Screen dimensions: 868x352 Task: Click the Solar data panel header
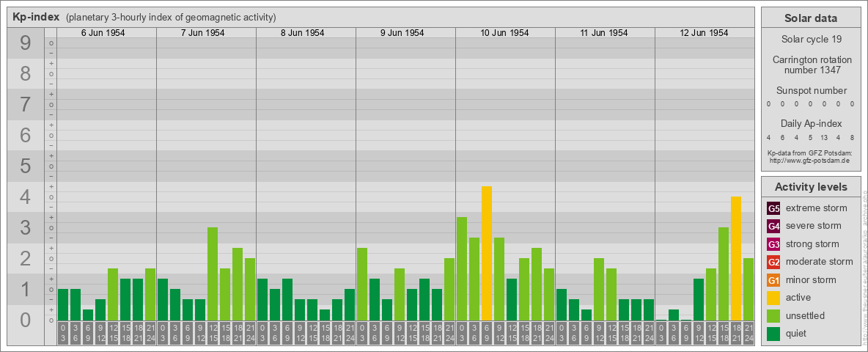(x=810, y=18)
